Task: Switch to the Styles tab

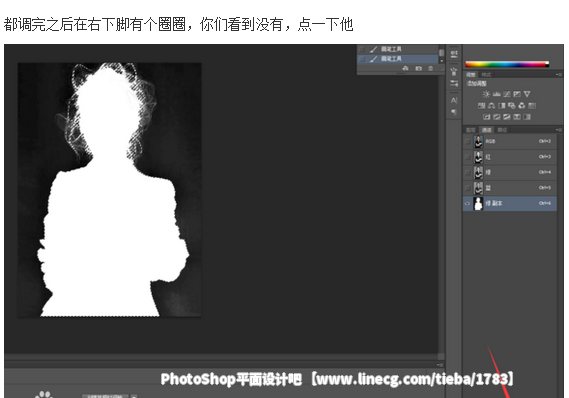Action: (486, 75)
